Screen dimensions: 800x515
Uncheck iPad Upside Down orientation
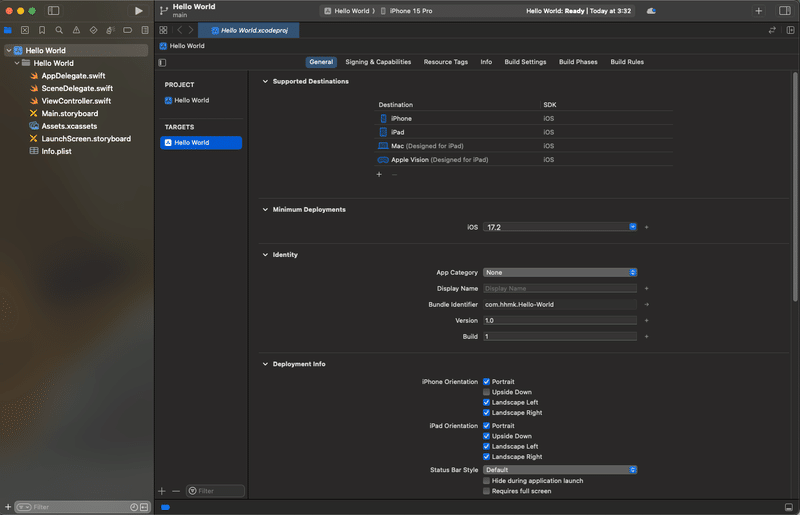(486, 436)
